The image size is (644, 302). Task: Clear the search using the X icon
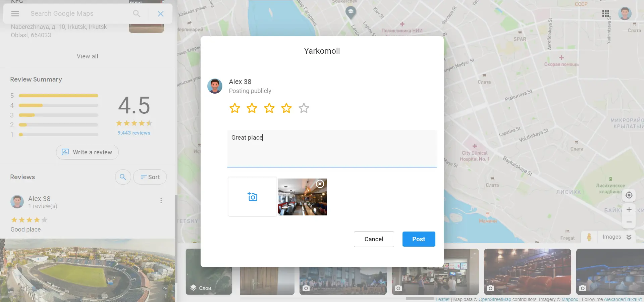pyautogui.click(x=161, y=14)
